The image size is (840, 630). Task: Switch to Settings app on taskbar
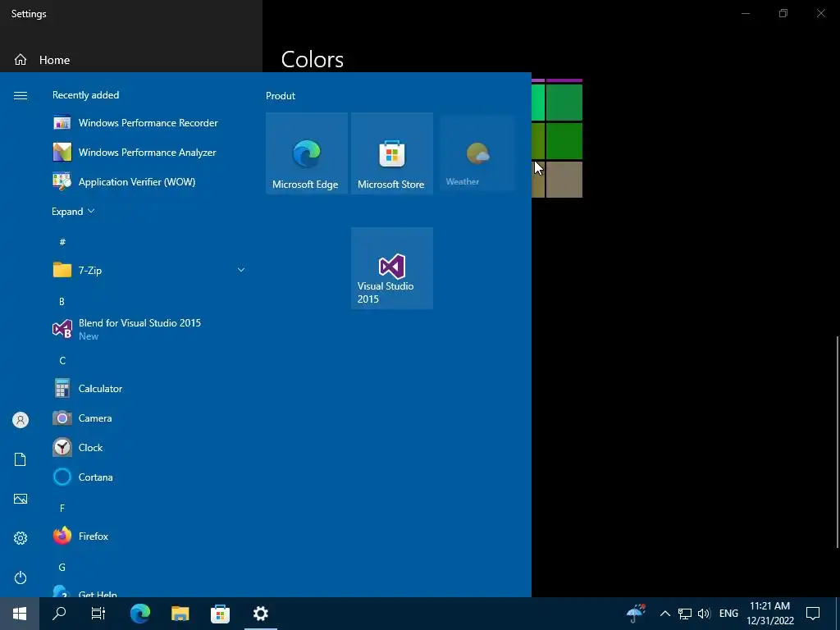[260, 614]
